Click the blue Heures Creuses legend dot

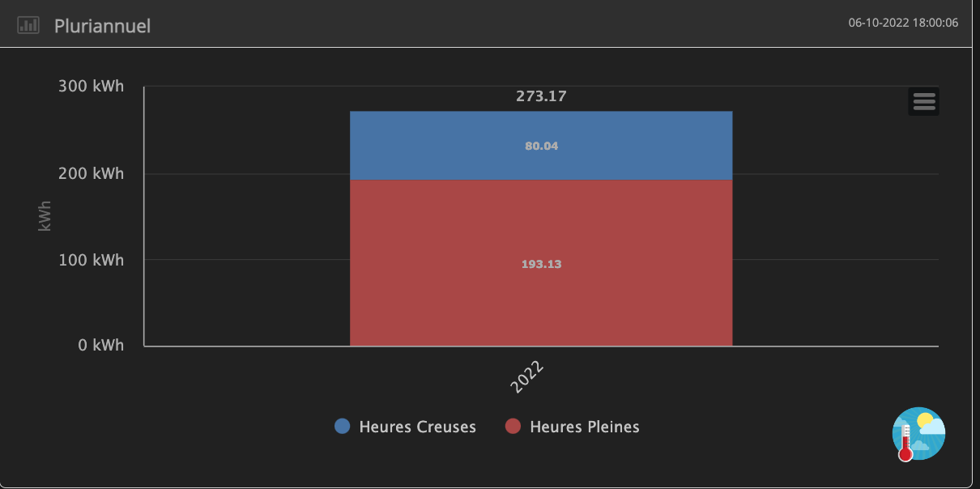click(343, 427)
